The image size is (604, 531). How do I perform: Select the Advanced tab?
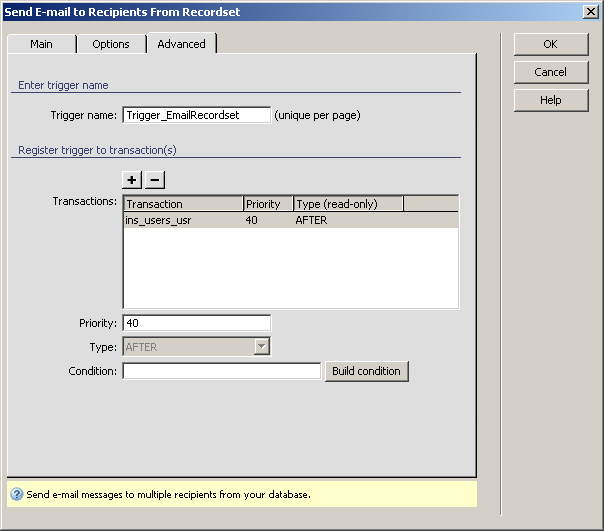pos(181,44)
